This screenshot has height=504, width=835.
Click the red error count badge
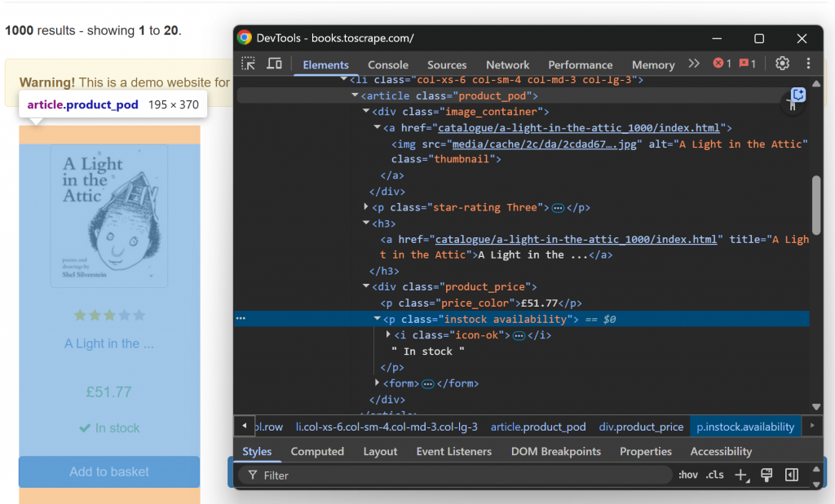click(722, 64)
